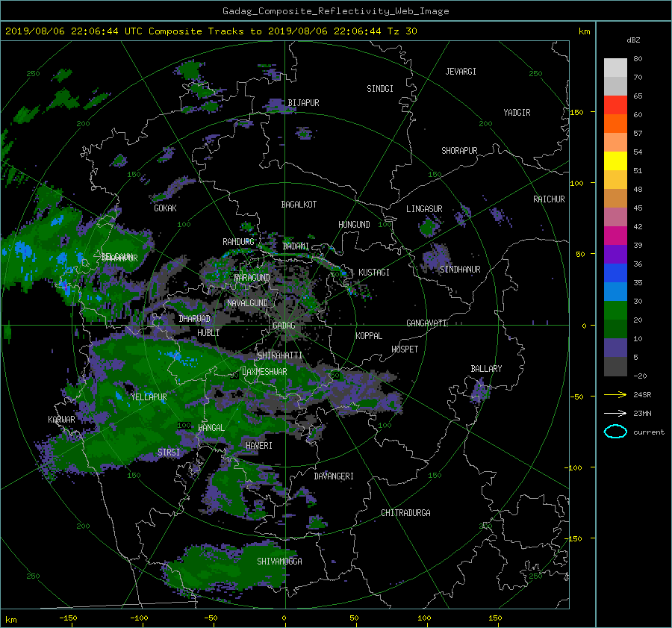The width and height of the screenshot is (672, 628).
Task: Click the YADGIR city label
Action: click(x=517, y=113)
